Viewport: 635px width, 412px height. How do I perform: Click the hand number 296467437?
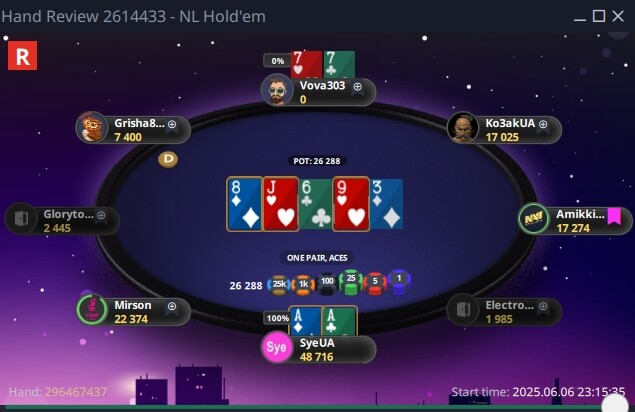click(x=76, y=392)
